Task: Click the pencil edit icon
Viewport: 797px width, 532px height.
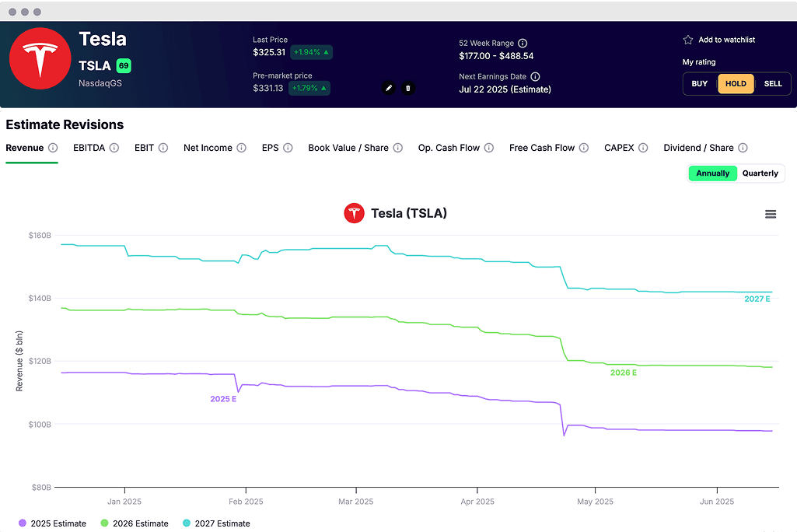Action: pos(389,88)
